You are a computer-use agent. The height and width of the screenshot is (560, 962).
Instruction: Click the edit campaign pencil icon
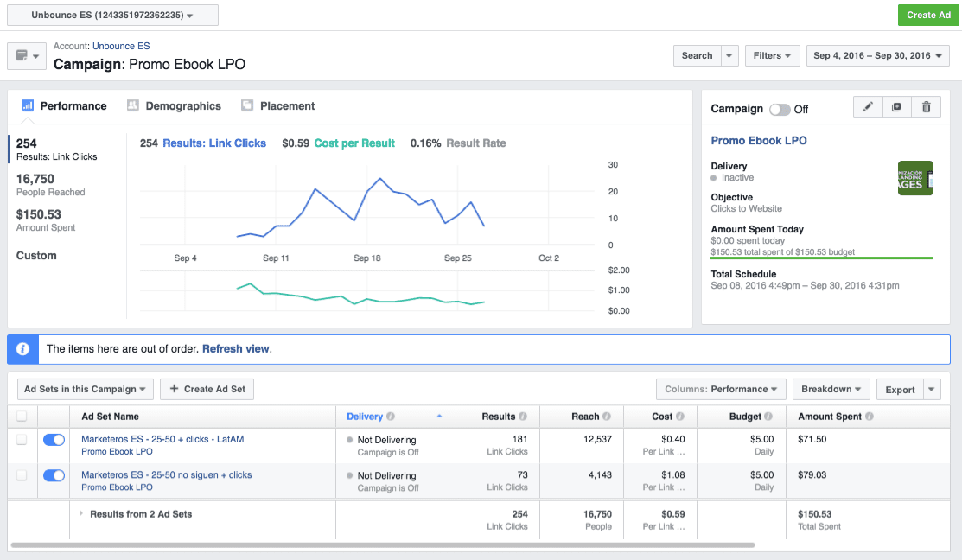pos(868,106)
